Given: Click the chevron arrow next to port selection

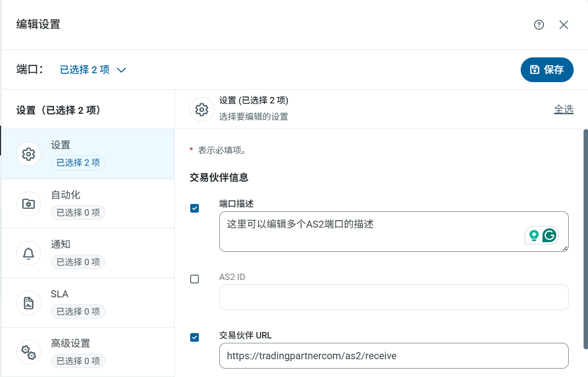Looking at the screenshot, I should point(121,70).
